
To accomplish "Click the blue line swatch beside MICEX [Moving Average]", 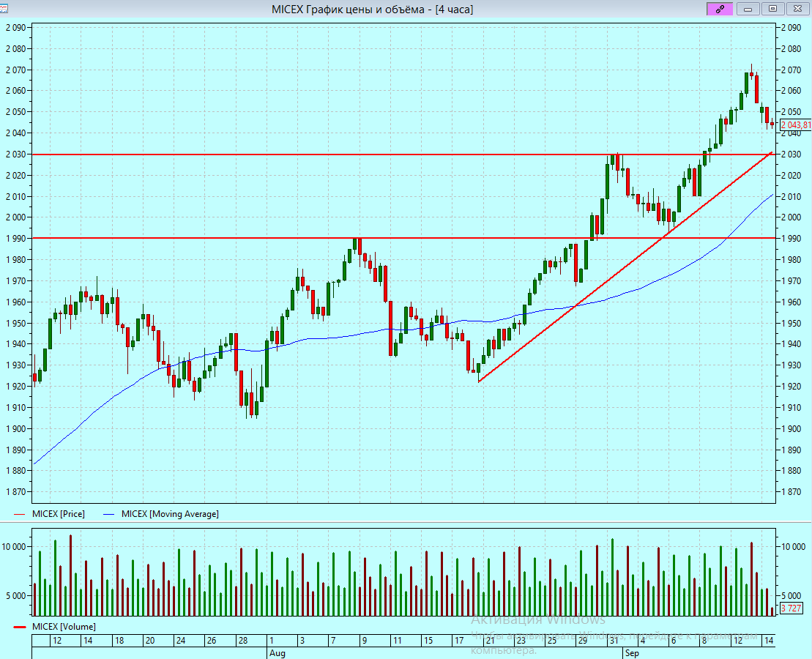I will [109, 515].
